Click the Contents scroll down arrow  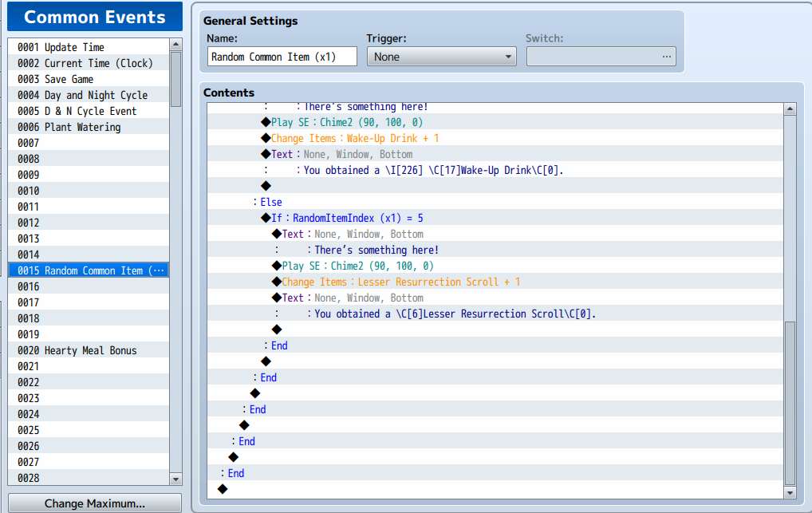(x=790, y=493)
